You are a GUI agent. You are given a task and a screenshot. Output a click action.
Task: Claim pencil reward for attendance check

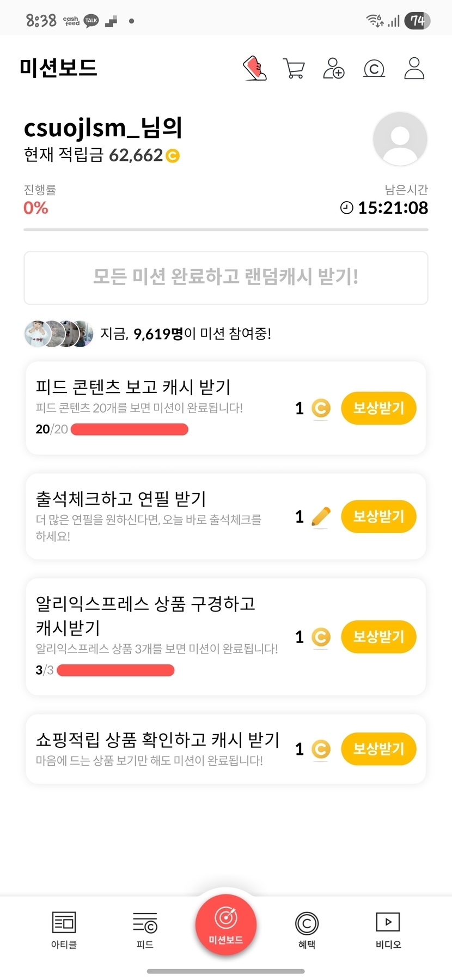click(x=378, y=517)
